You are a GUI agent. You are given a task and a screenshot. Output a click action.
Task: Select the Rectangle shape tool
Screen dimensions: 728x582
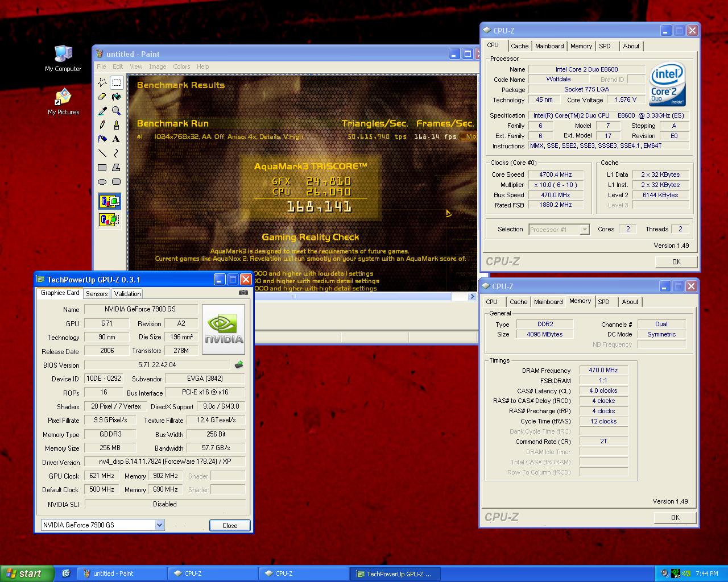[102, 168]
